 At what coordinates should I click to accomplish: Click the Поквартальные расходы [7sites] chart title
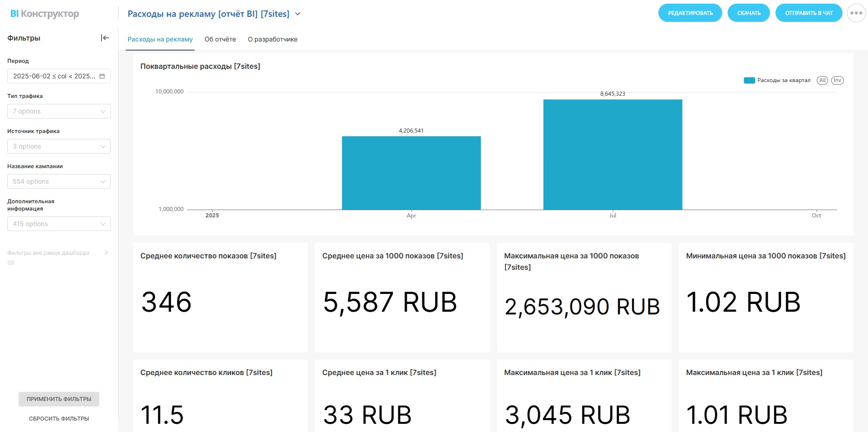tap(200, 67)
